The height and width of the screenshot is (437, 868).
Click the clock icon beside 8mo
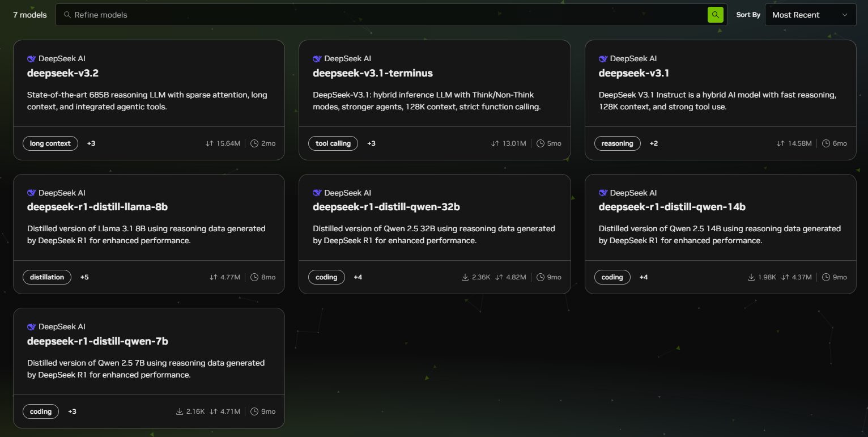[x=254, y=277]
